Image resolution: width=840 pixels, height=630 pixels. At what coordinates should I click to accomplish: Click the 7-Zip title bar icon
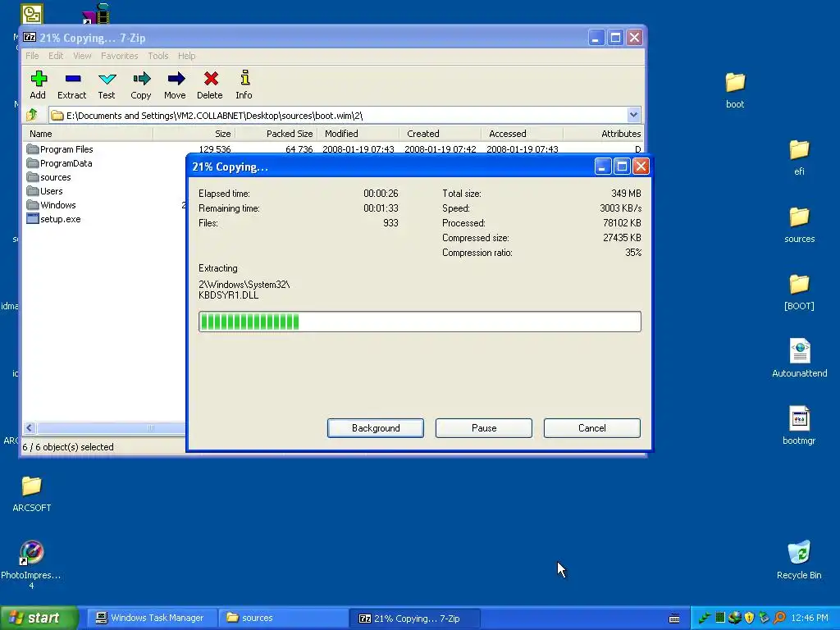(30, 38)
